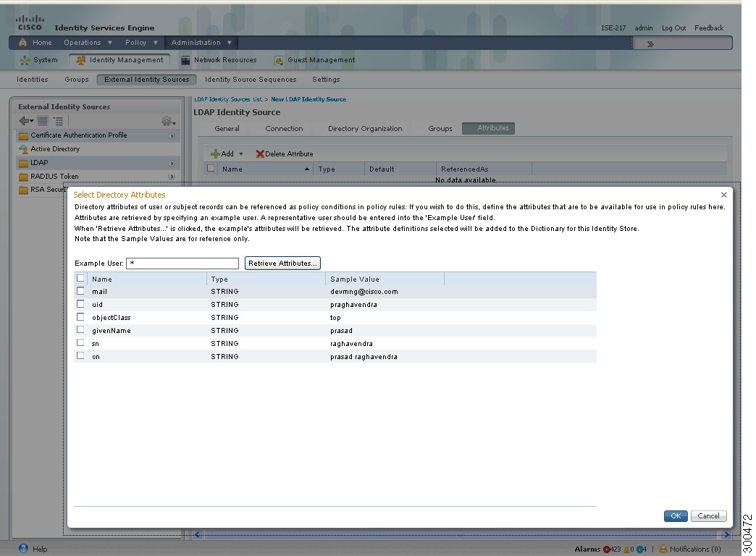Expand the LDAP row arrow

click(172, 164)
